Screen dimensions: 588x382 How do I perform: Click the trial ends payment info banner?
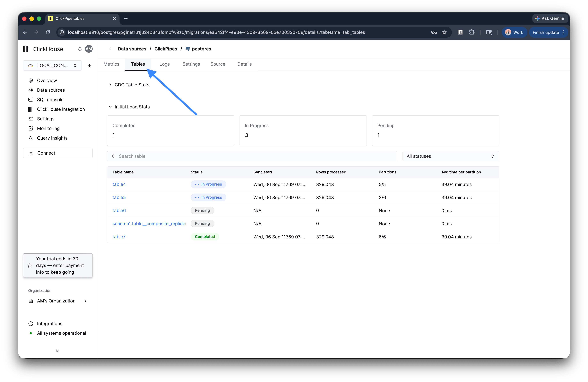(58, 265)
